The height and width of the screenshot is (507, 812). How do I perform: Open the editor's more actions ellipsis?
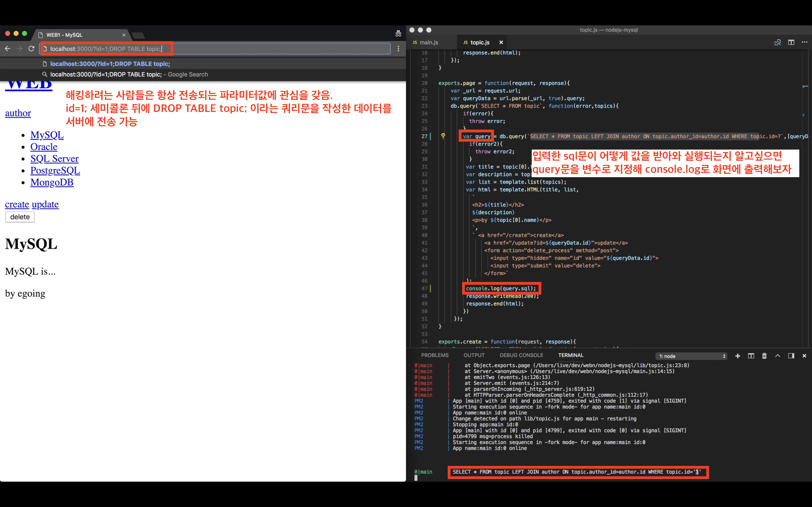[x=804, y=42]
